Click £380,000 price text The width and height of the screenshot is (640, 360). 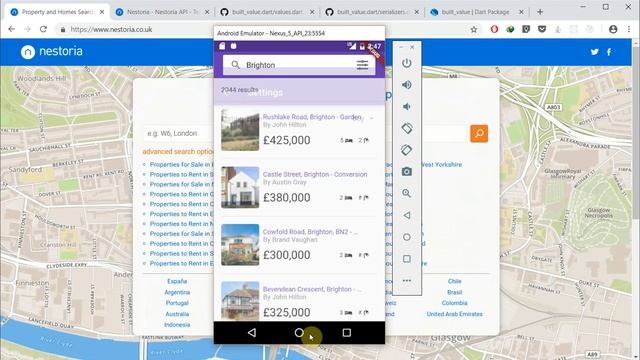[287, 198]
